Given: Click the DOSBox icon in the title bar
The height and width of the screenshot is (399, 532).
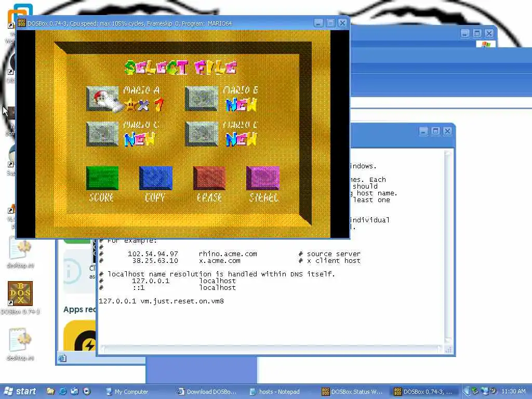Looking at the screenshot, I should 22,23.
